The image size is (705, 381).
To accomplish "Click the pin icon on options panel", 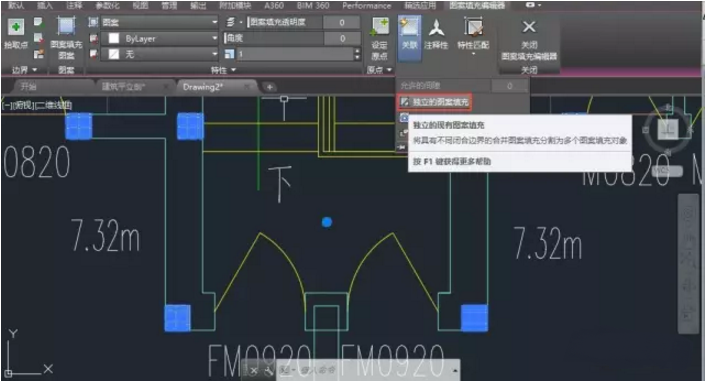I will pyautogui.click(x=402, y=147).
